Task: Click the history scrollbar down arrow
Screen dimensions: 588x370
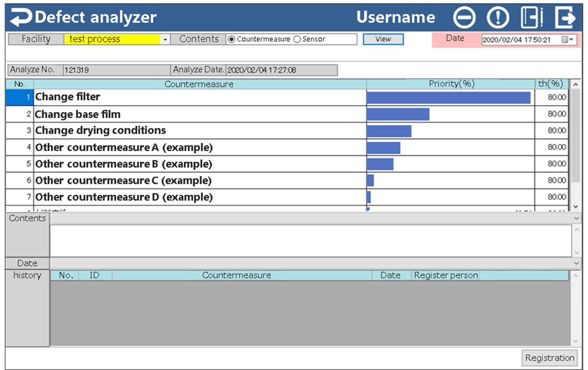Action: (576, 342)
